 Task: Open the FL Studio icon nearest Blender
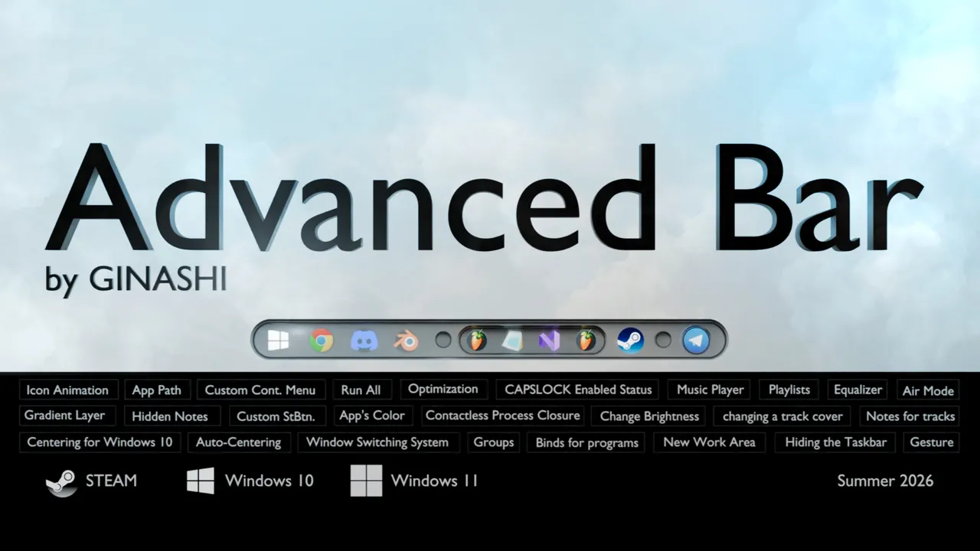click(x=477, y=341)
